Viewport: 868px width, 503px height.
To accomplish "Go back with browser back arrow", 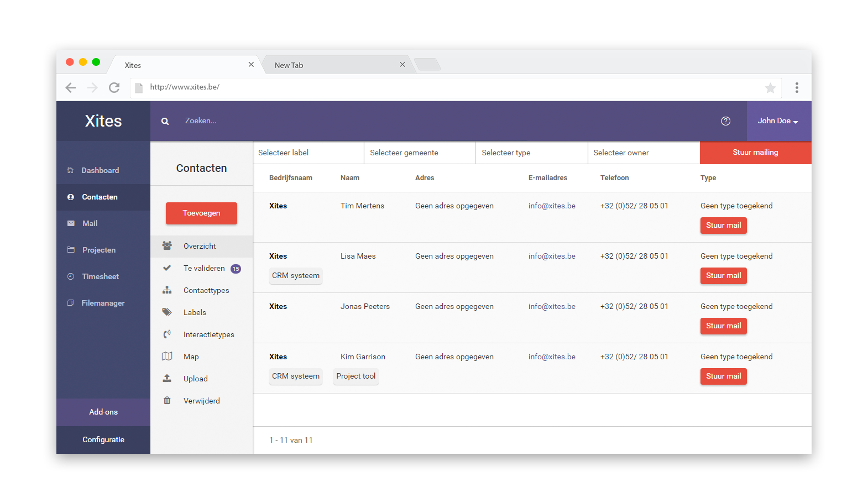I will [71, 87].
